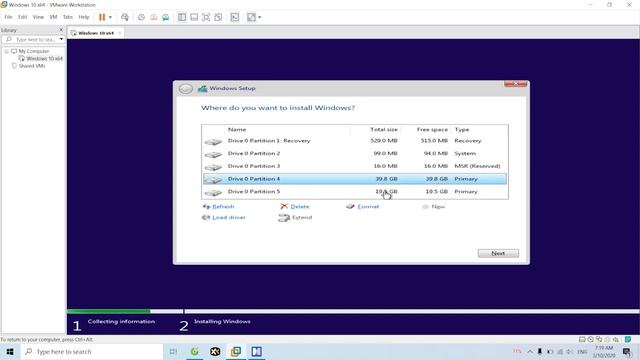
Task: Click the Free space column header
Action: [x=432, y=129]
